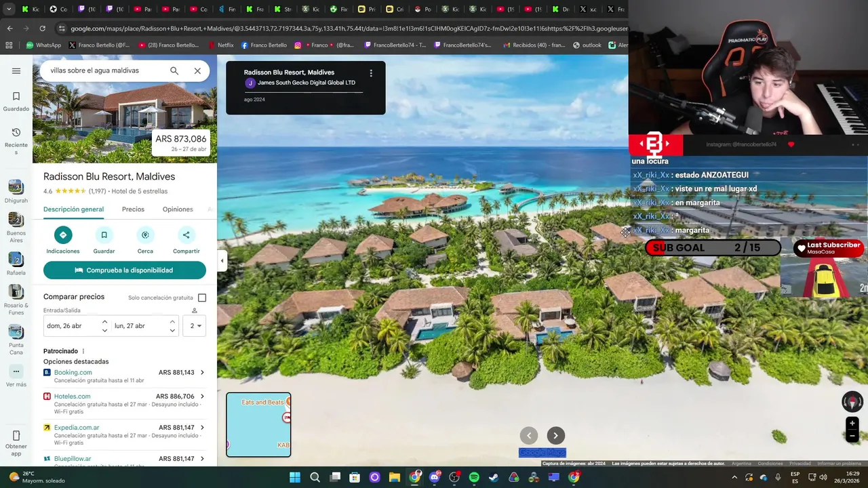
Task: Click the weather widget 26°C
Action: click(37, 477)
